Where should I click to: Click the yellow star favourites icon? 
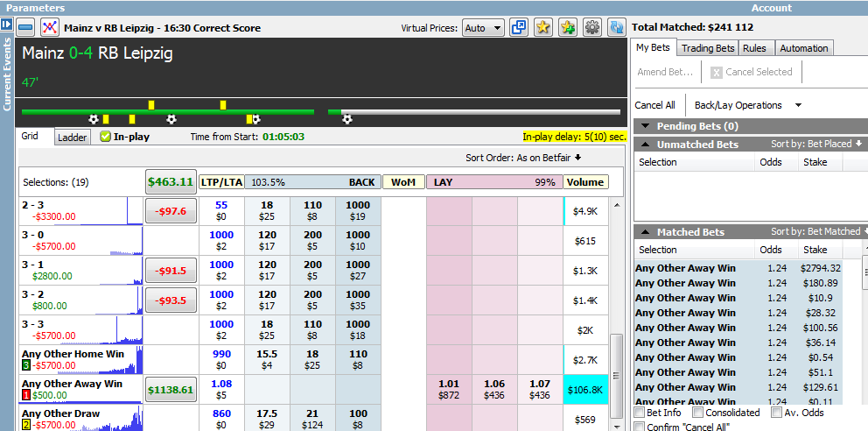tap(543, 27)
